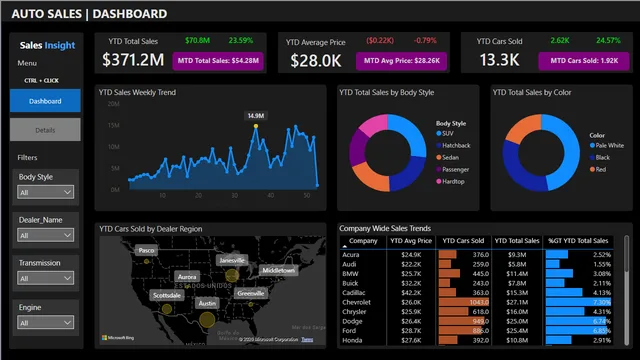Screen dimensions: 640x360
Task: Click the MTD Avg Price badge
Action: coord(402,61)
